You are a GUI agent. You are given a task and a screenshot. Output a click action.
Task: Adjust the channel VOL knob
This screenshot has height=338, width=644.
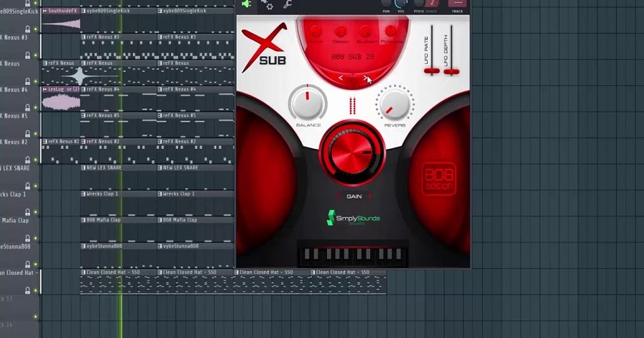pyautogui.click(x=401, y=4)
